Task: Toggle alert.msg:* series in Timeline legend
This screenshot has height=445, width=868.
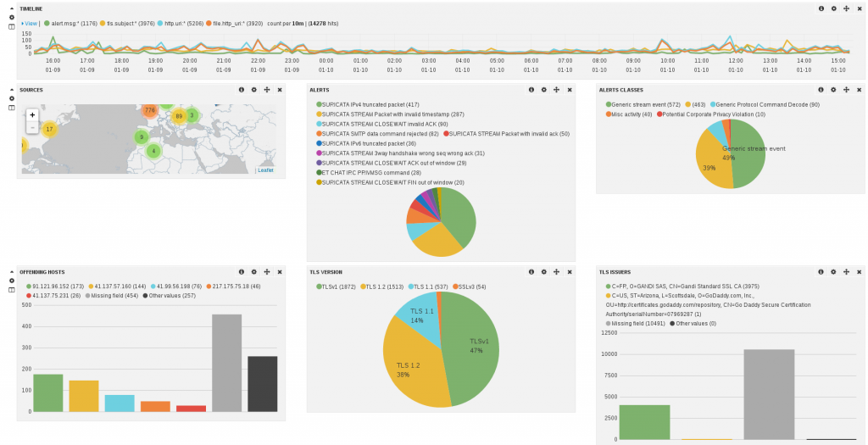Action: pos(70,24)
